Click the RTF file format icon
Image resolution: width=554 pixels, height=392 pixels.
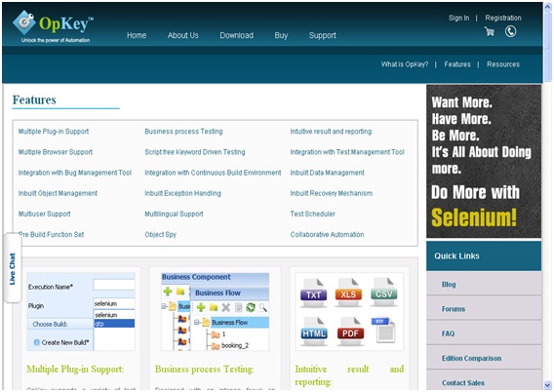(x=383, y=330)
